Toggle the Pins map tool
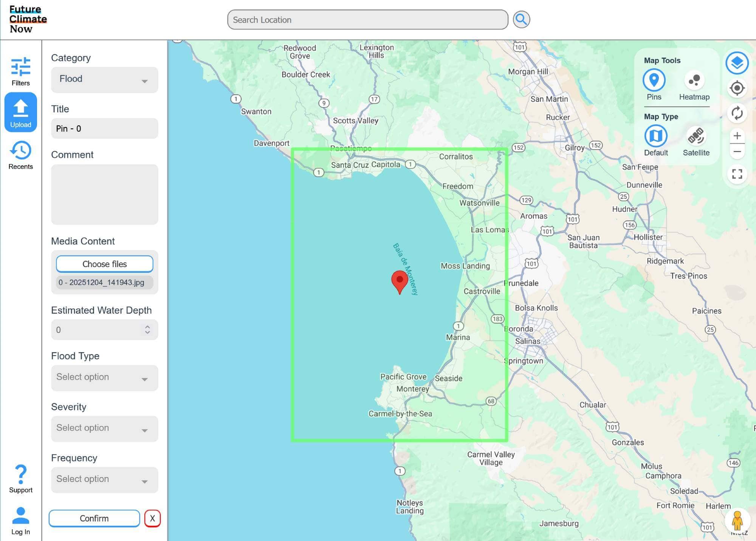Viewport: 756px width, 541px height. (x=654, y=81)
